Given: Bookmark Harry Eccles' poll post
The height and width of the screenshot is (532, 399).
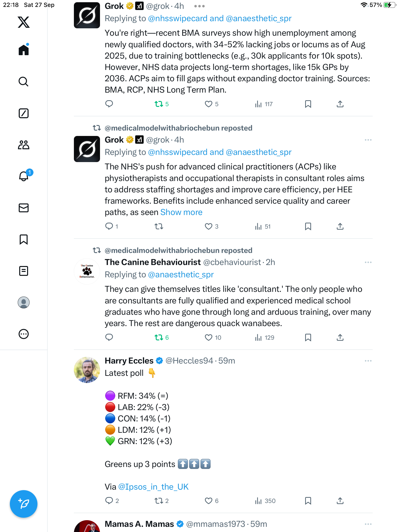Looking at the screenshot, I should point(308,501).
